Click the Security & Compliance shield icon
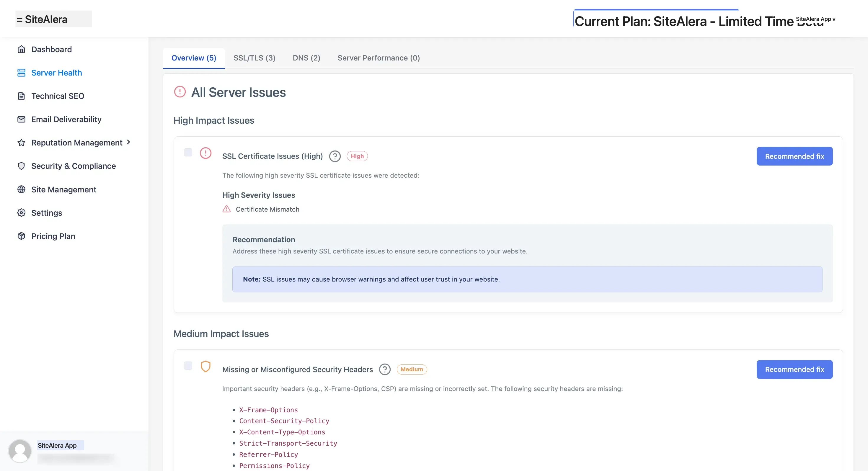 point(21,166)
